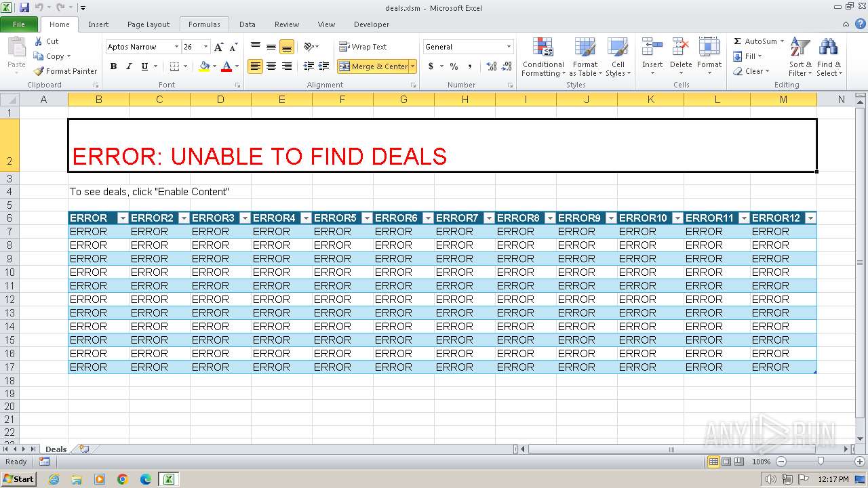Image resolution: width=868 pixels, height=488 pixels.
Task: Click the Clear button in Editing
Action: (751, 71)
